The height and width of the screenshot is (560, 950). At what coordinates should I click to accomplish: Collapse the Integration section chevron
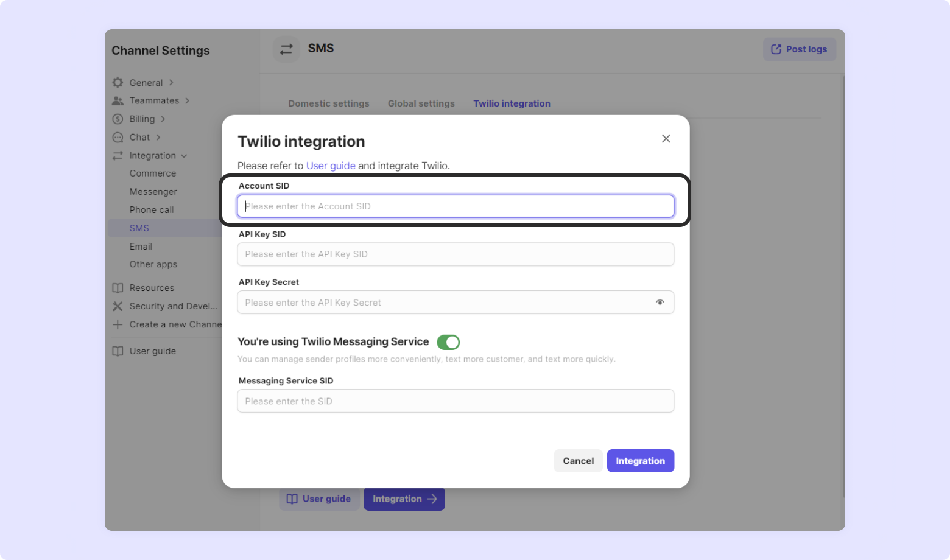pyautogui.click(x=184, y=156)
